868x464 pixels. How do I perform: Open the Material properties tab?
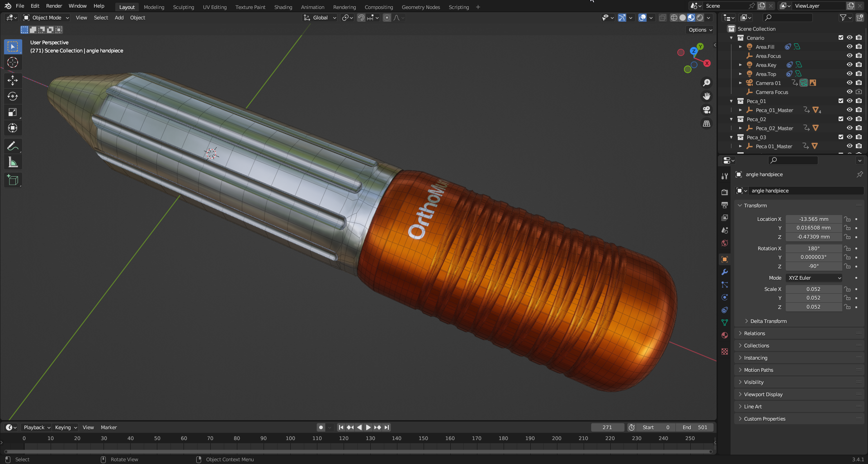coord(725,335)
